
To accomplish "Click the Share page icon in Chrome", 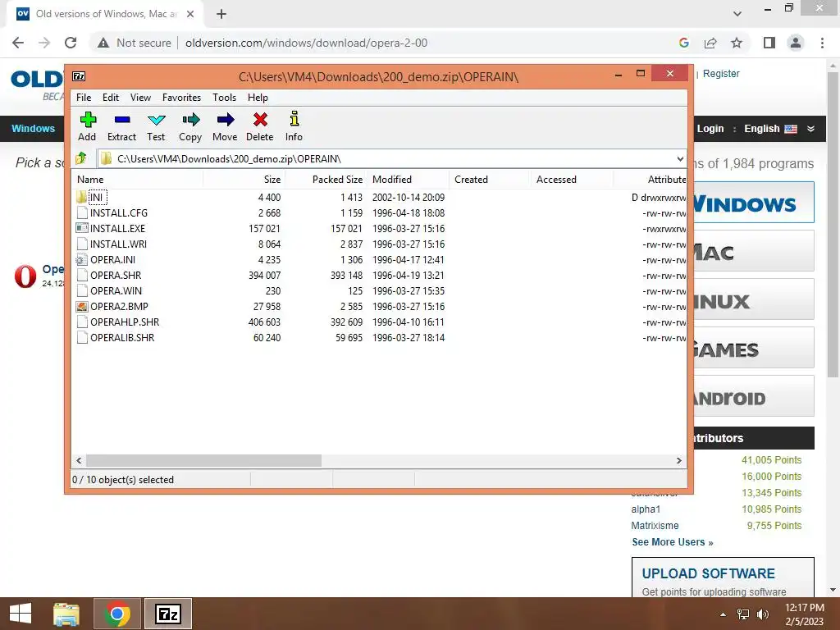I will (710, 43).
